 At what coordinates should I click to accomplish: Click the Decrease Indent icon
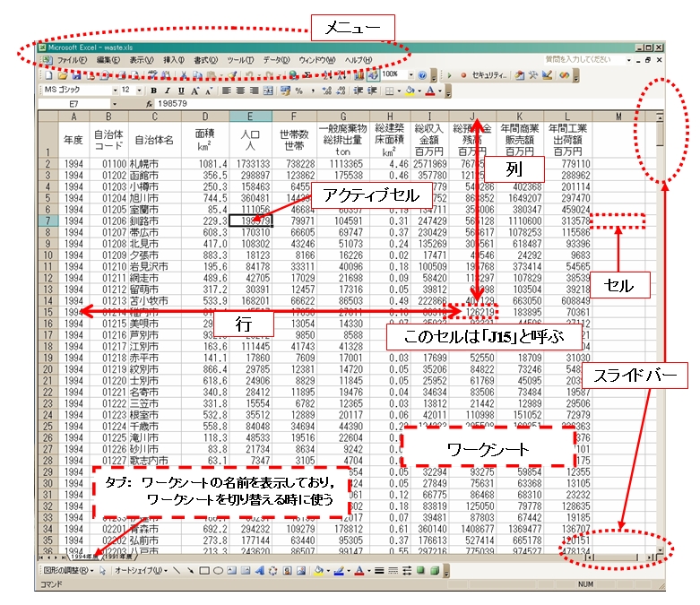358,91
